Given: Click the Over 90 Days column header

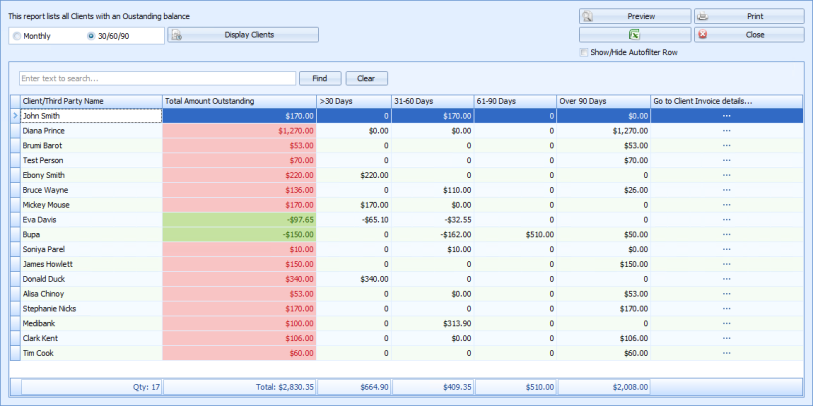Looking at the screenshot, I should 604,101.
